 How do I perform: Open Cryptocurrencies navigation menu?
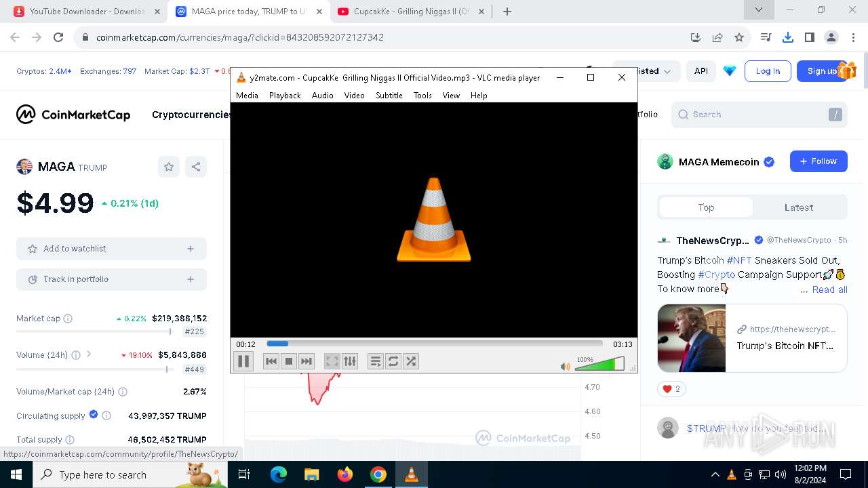click(x=191, y=115)
